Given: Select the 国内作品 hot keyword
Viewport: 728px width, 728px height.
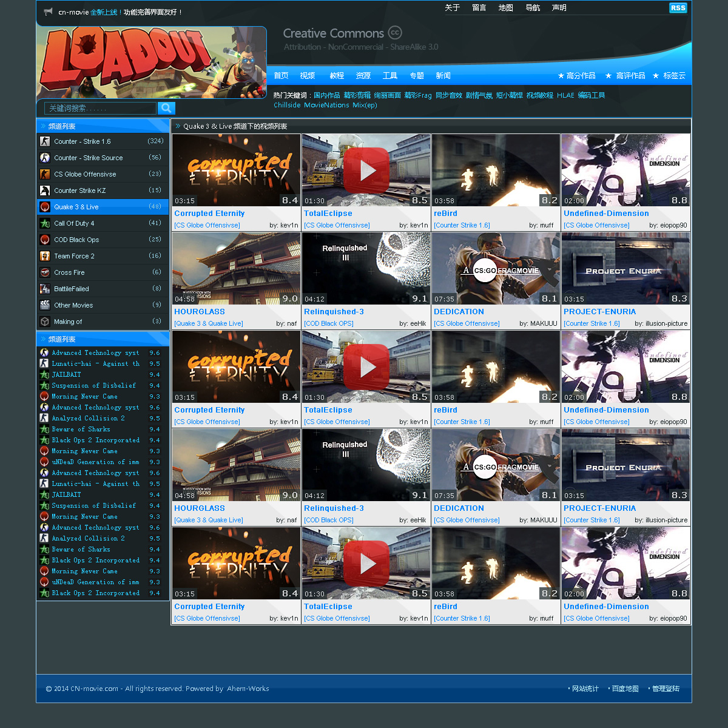Looking at the screenshot, I should (x=327, y=95).
